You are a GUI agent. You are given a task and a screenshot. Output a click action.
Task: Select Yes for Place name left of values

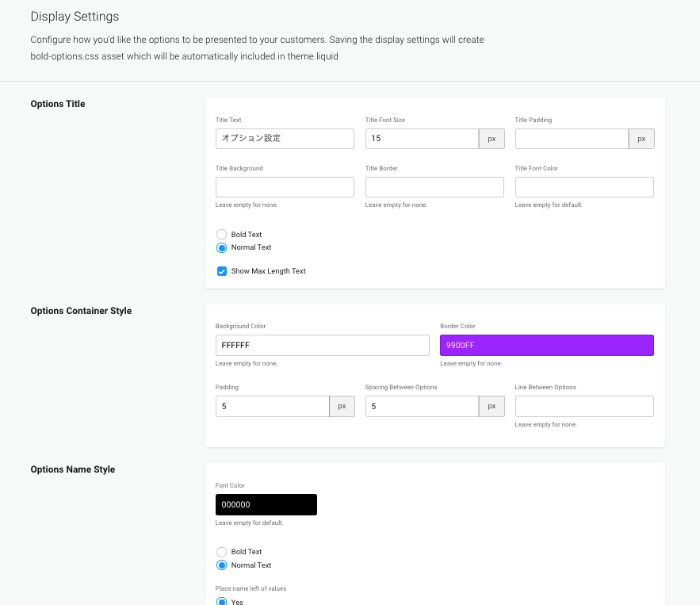(x=222, y=601)
